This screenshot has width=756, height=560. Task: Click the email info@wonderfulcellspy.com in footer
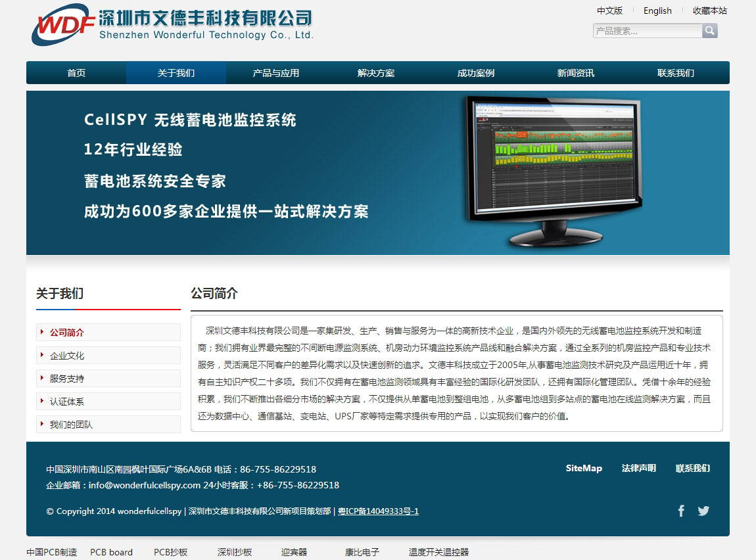coord(144,485)
